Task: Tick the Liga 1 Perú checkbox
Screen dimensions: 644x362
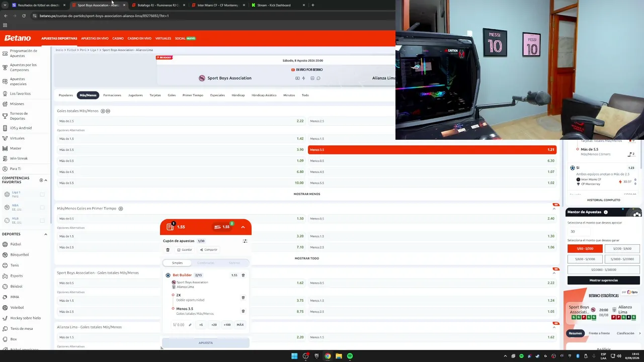Action: click(x=42, y=194)
